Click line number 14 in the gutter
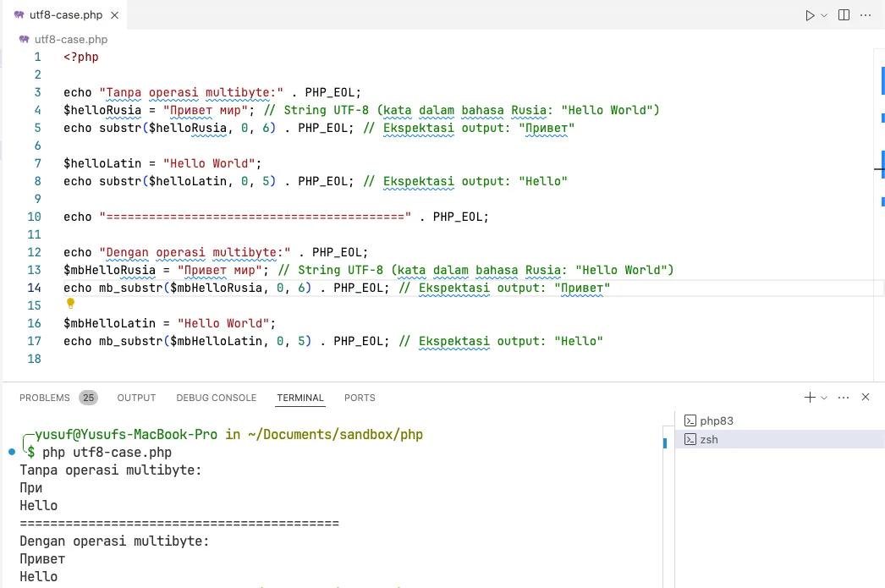This screenshot has height=588, width=885. coord(34,288)
